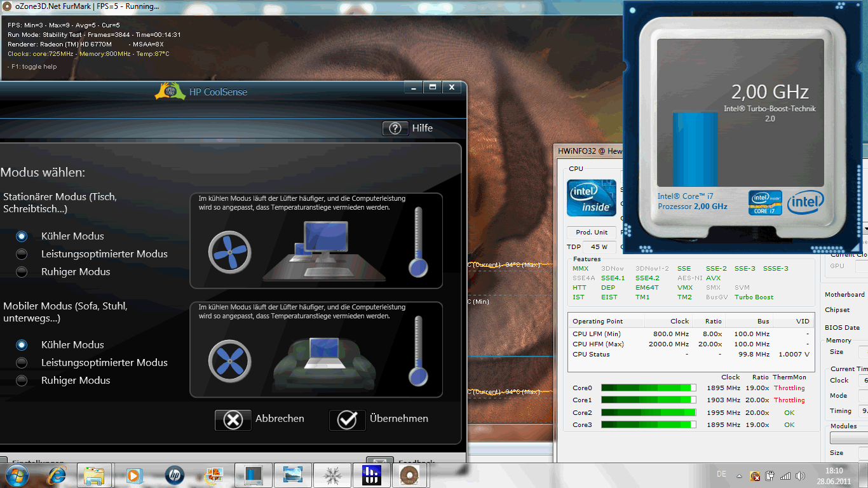Click the OK status for Core2
This screenshot has height=488, width=868.
[789, 412]
